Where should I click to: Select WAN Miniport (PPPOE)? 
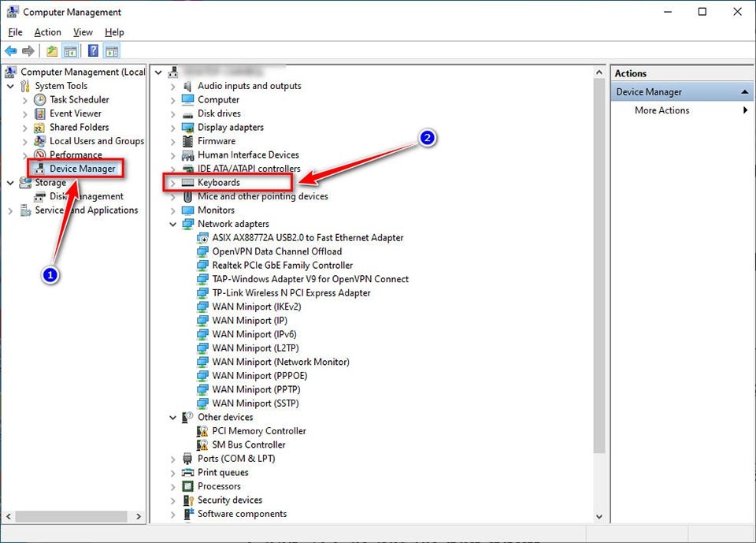(x=259, y=376)
